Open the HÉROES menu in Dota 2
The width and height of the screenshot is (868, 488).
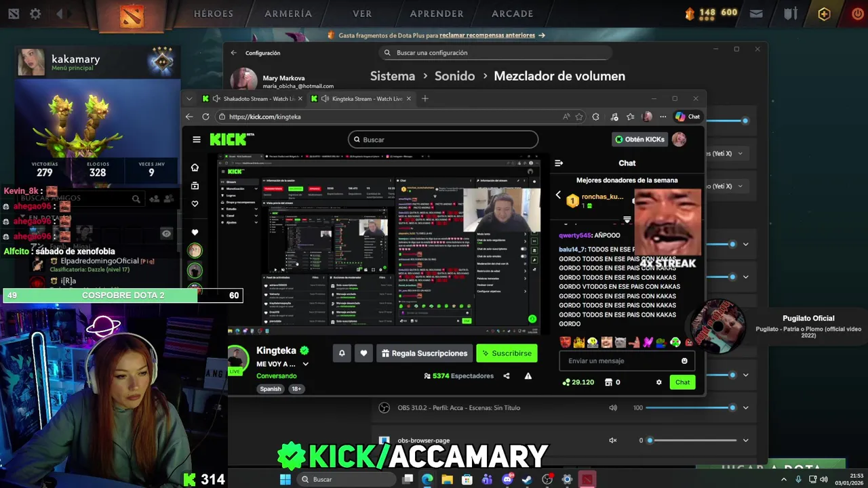[214, 14]
